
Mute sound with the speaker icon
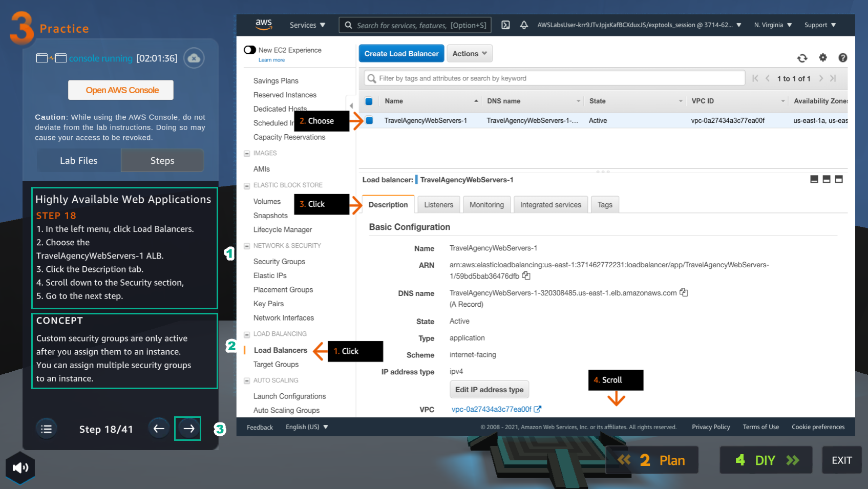pos(20,467)
